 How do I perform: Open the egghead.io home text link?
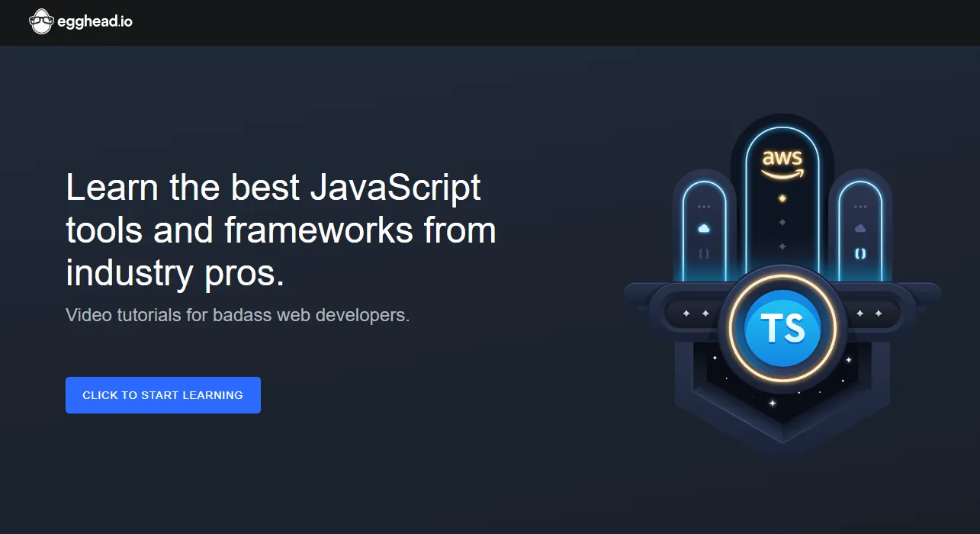95,22
